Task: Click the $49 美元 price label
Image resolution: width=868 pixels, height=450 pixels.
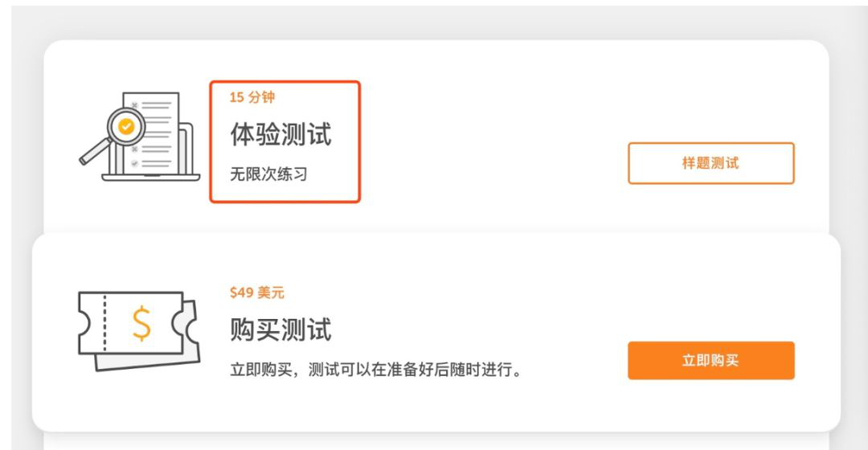Action: pyautogui.click(x=256, y=292)
